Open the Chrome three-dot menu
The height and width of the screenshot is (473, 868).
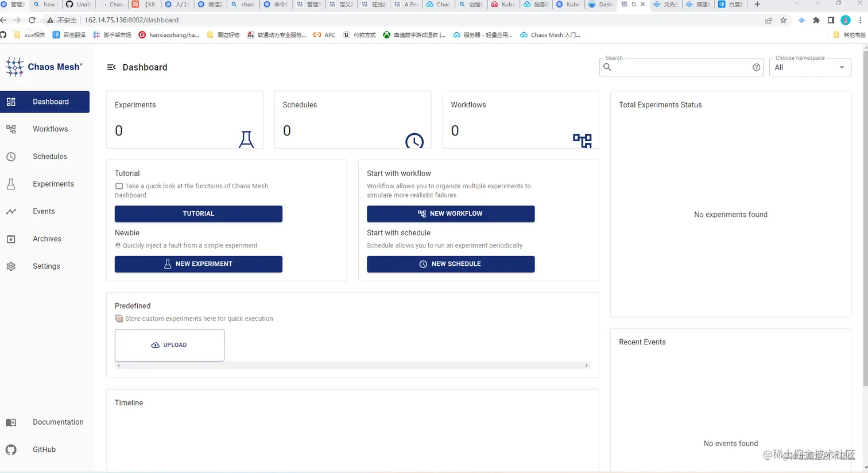(x=861, y=20)
